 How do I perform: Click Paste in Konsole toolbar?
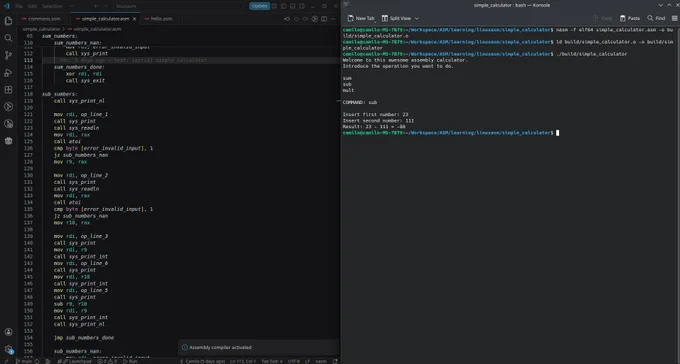point(630,18)
